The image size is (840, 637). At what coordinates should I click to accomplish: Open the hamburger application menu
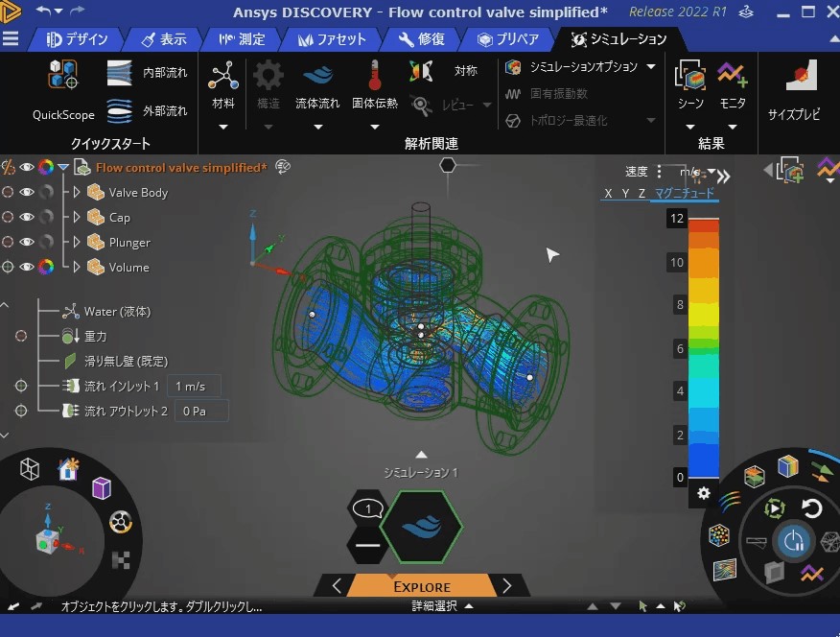point(11,38)
